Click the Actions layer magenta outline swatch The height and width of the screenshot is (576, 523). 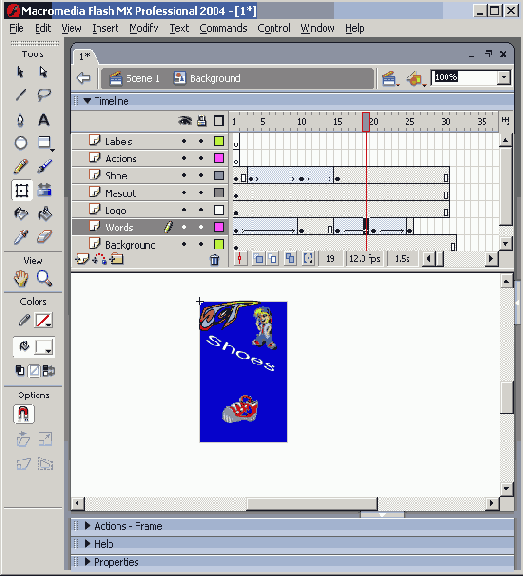pos(219,158)
